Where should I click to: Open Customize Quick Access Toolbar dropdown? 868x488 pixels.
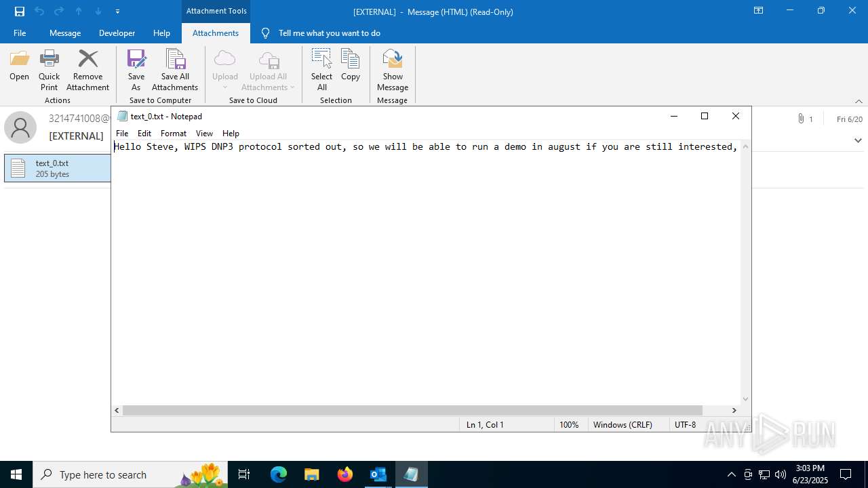coord(117,12)
